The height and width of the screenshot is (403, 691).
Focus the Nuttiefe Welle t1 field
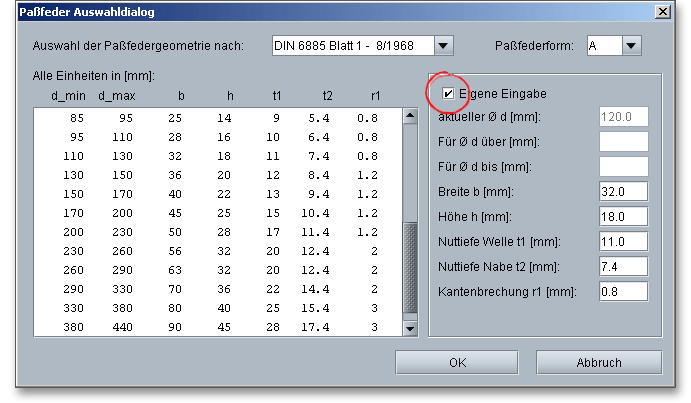coord(623,241)
